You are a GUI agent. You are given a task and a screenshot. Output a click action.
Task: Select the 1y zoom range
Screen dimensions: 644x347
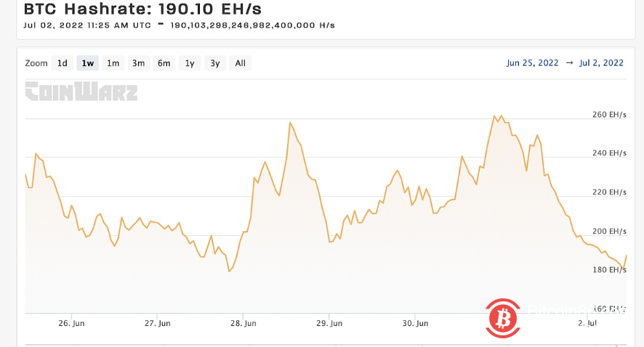[x=189, y=63]
